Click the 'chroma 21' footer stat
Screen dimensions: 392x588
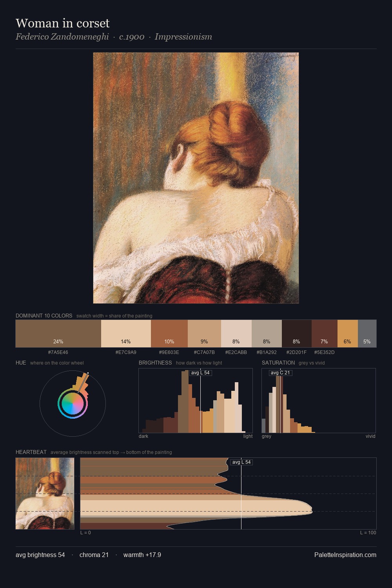click(x=94, y=555)
